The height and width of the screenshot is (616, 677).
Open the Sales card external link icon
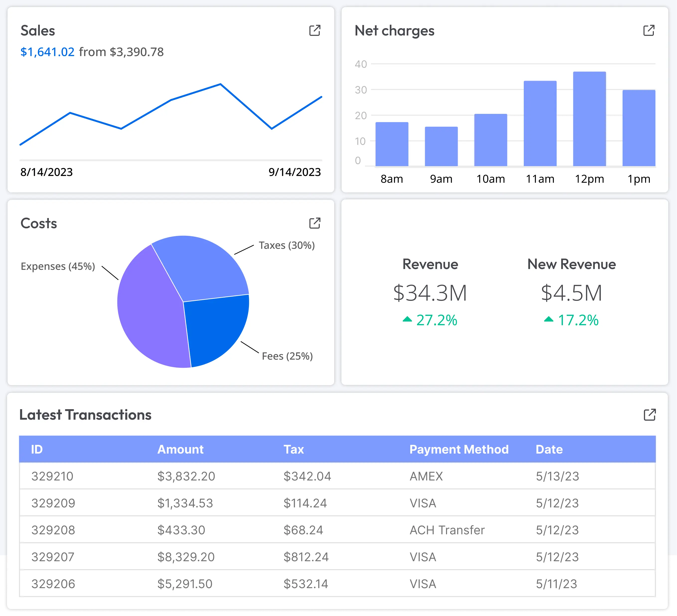pos(315,31)
